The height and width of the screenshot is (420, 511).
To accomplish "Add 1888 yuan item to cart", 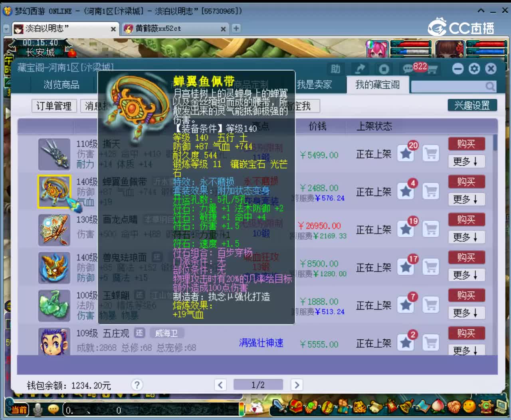I will [x=431, y=305].
